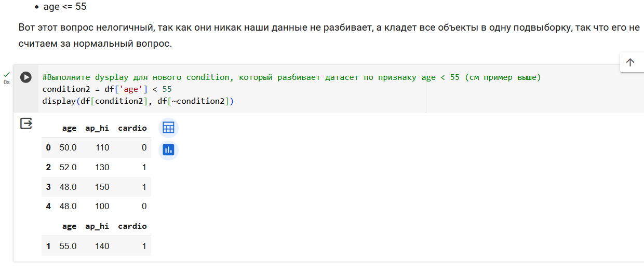
Task: Click the first table's ap_hi column header
Action: (97, 128)
